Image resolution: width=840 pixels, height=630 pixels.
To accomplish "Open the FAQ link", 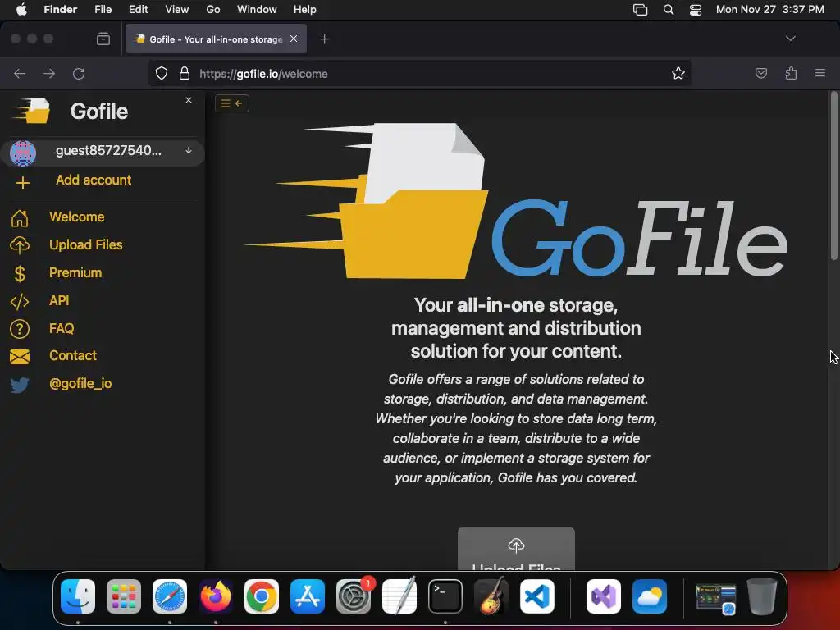I will pos(62,328).
